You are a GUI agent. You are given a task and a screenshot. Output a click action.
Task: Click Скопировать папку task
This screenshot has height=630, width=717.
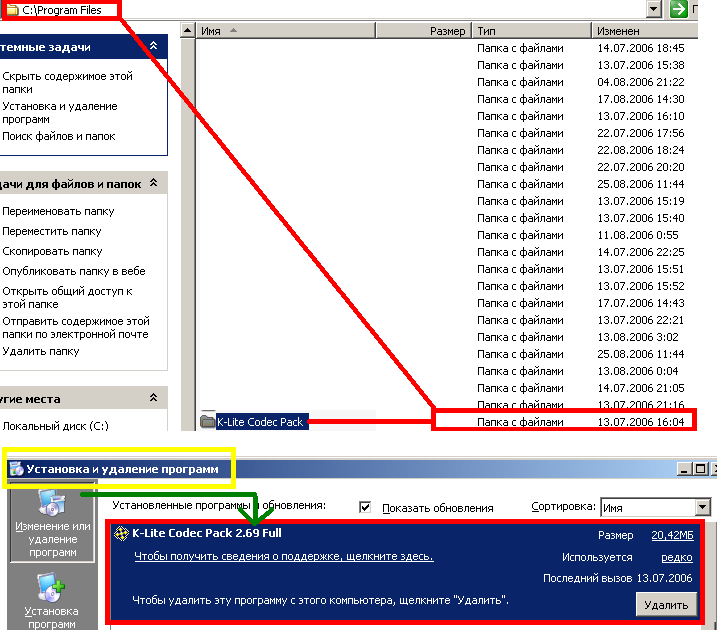[x=52, y=251]
